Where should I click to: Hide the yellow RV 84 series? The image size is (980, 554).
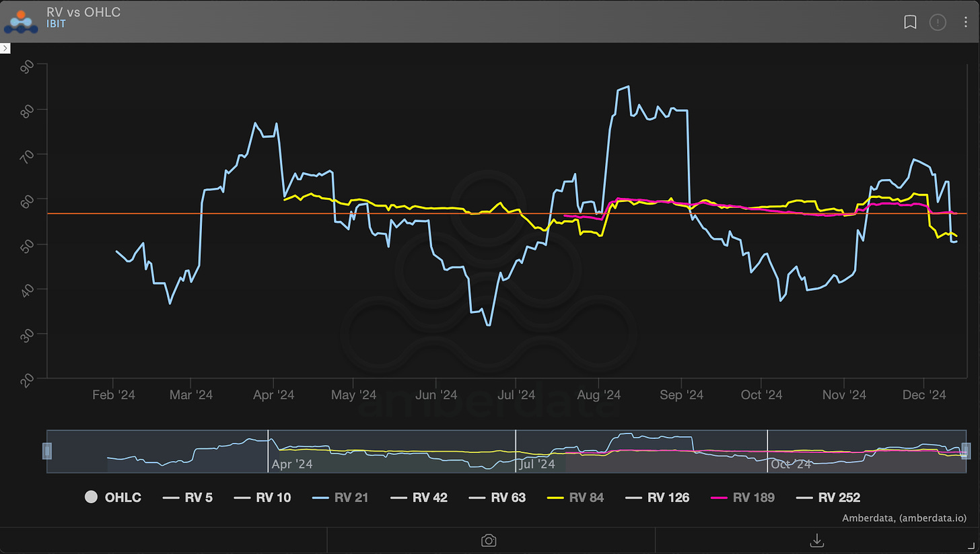[x=575, y=497]
